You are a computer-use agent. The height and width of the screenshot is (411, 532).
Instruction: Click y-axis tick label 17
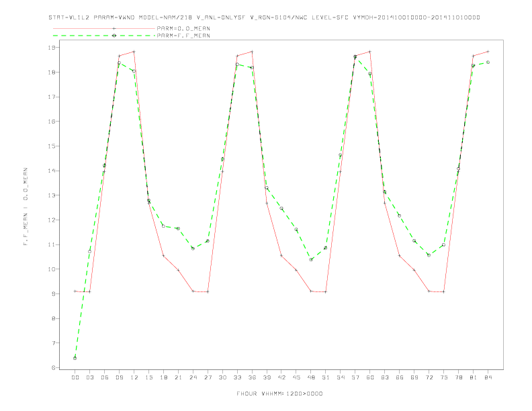click(x=51, y=97)
